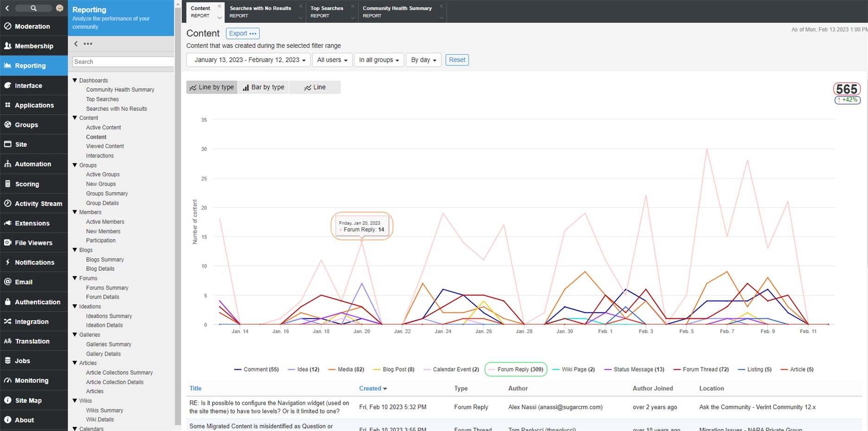Switch chart to Bar by type view

(264, 87)
